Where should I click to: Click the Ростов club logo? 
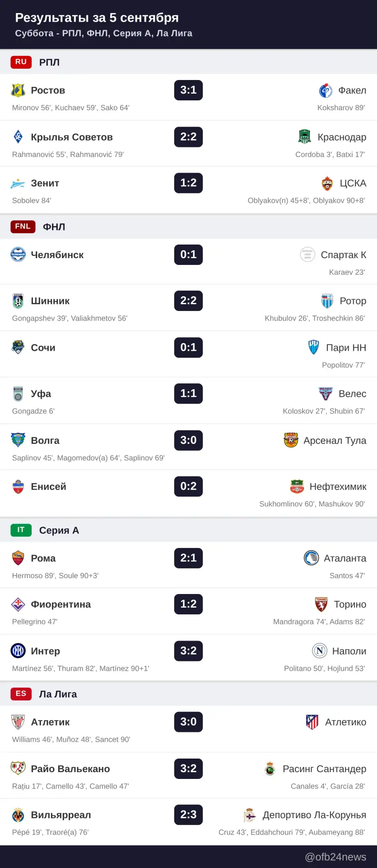[x=18, y=90]
